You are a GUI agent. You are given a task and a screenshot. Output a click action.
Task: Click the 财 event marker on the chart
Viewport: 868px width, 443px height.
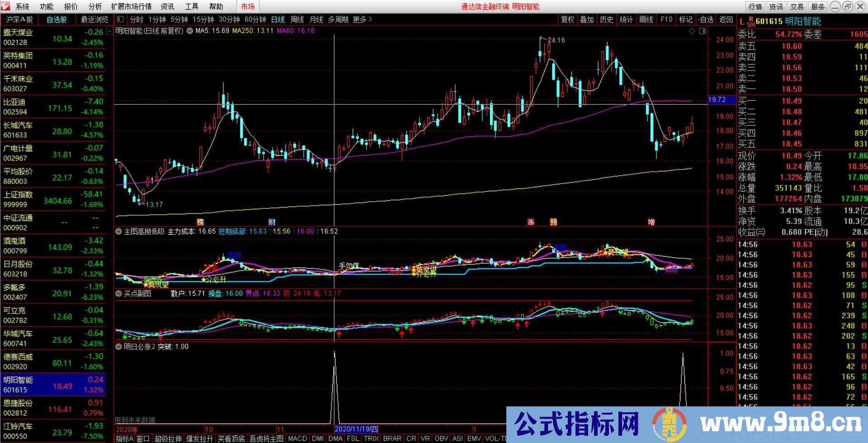[x=272, y=222]
